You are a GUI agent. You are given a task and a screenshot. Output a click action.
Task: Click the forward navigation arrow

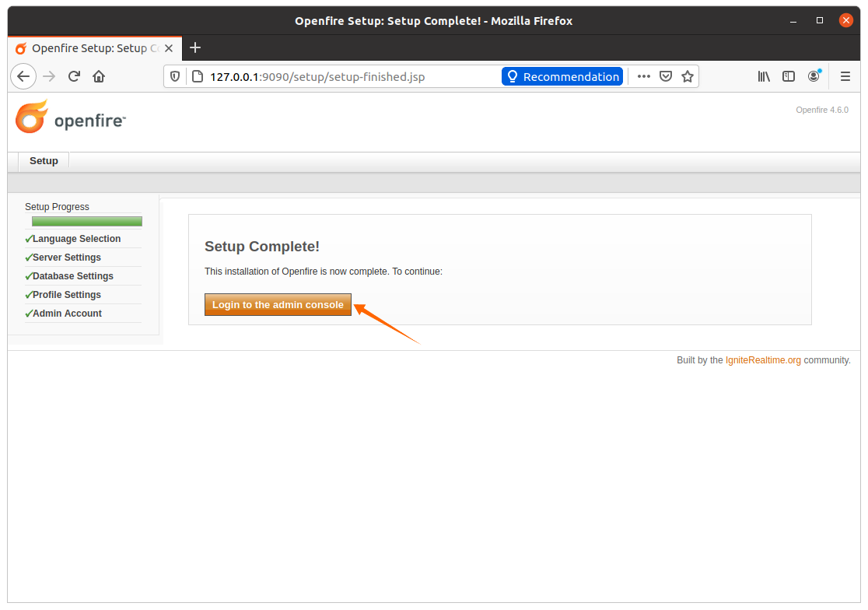click(49, 76)
